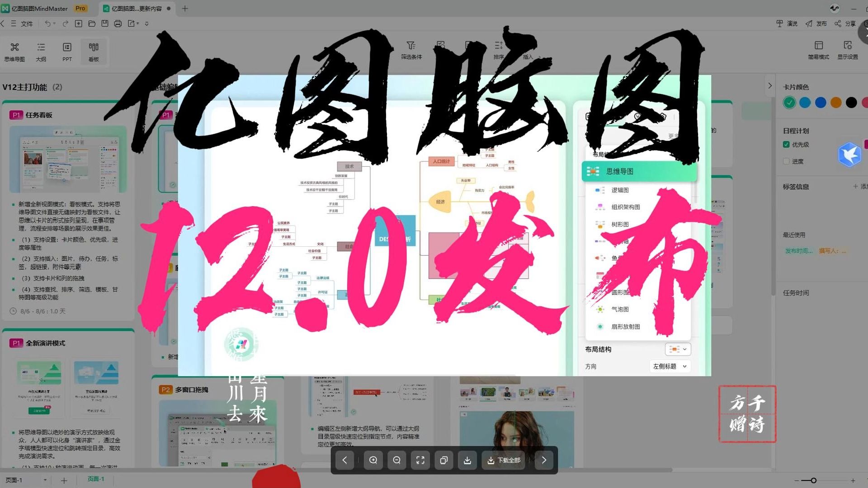This screenshot has height=488, width=868.
Task: Open the export options dropdown arrow
Action: click(138, 23)
